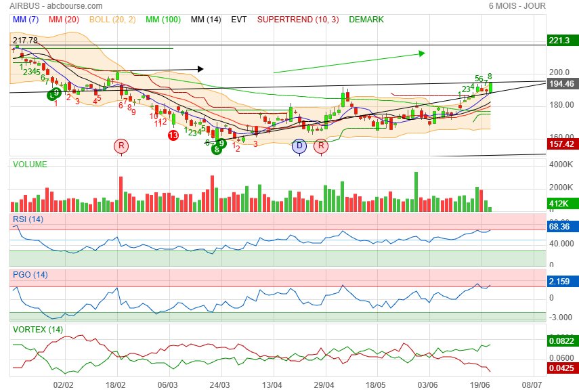Click the 24/03 date axis label
Viewport: 579px width, 392px height.
pos(219,385)
